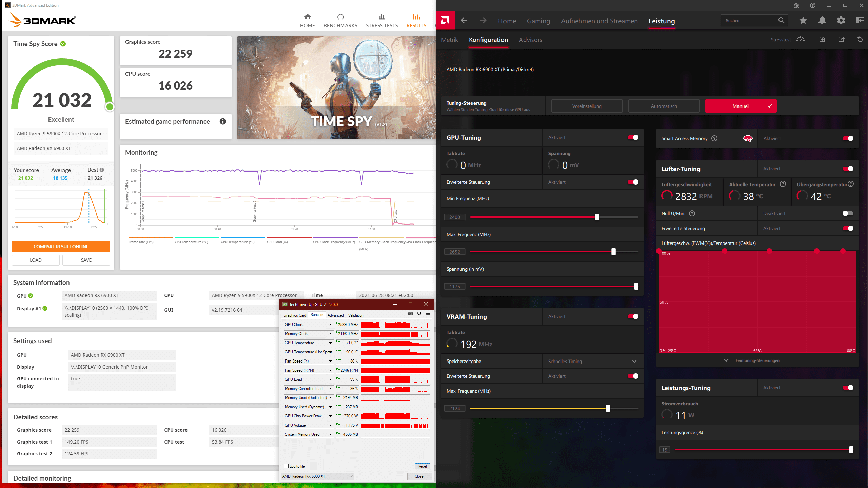Click the LOAD button in 3DMark

click(36, 260)
